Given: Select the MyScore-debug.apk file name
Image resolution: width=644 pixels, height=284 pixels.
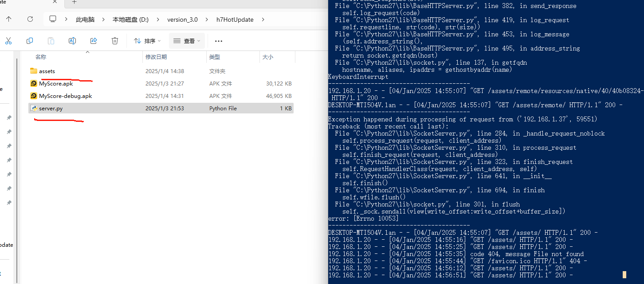Looking at the screenshot, I should pos(66,96).
